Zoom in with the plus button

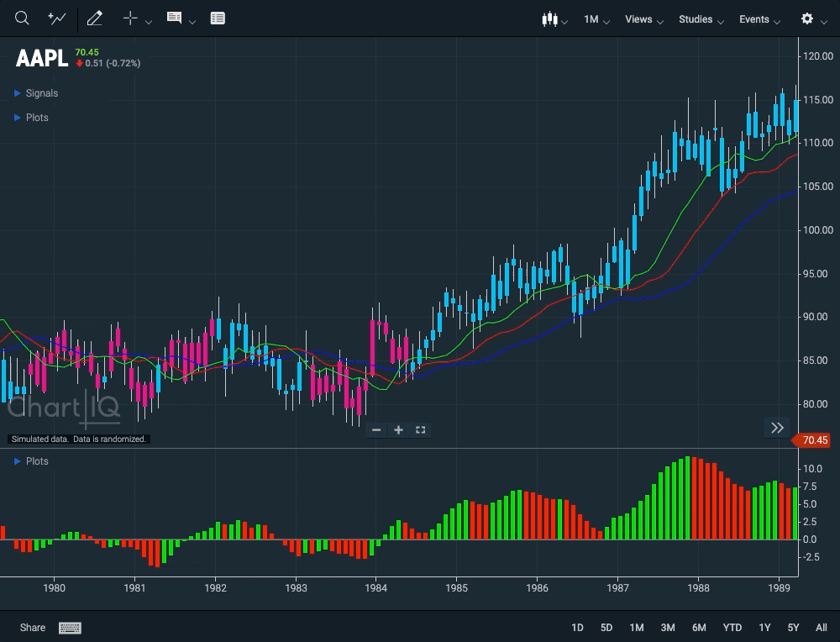click(x=398, y=429)
